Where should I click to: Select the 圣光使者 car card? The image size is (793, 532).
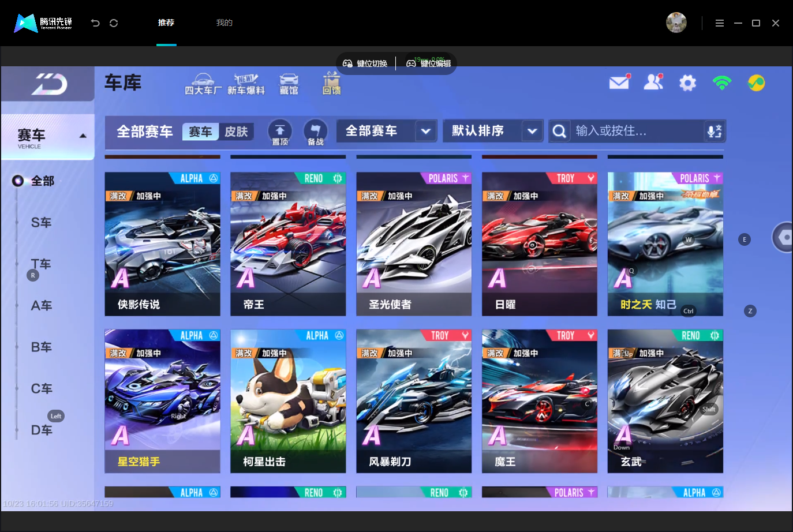point(414,244)
